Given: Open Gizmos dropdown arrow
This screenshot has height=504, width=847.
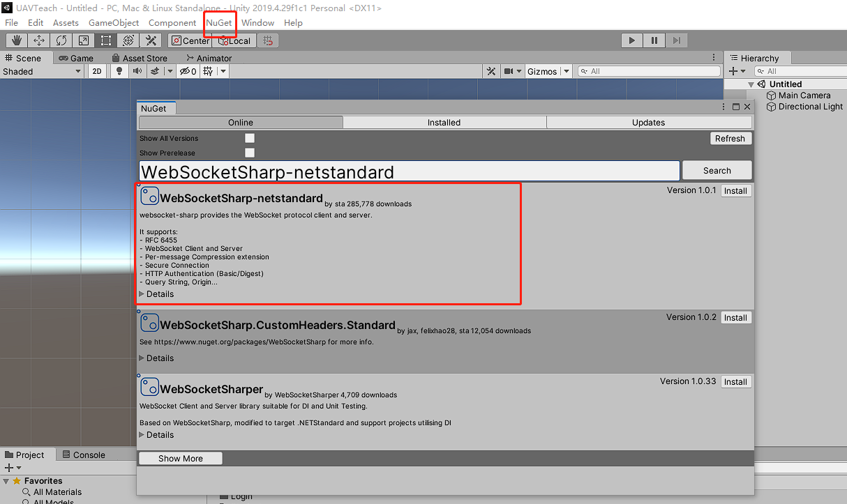Looking at the screenshot, I should point(566,71).
